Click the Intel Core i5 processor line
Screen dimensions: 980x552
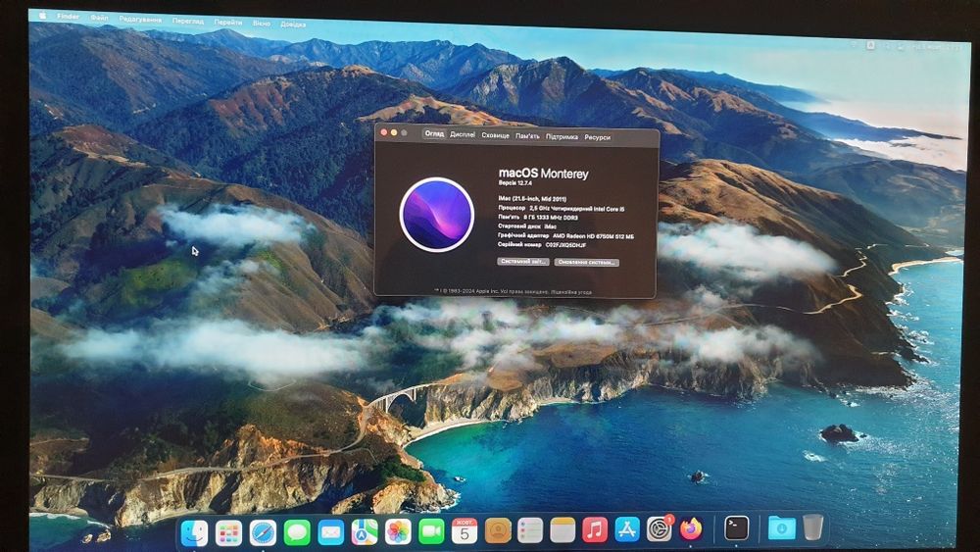tap(561, 208)
